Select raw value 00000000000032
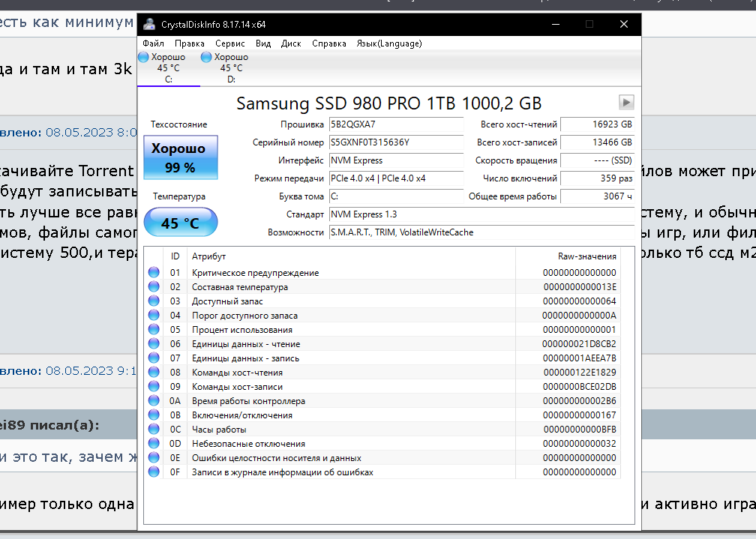Viewport: 756px width, 539px height. tap(579, 444)
